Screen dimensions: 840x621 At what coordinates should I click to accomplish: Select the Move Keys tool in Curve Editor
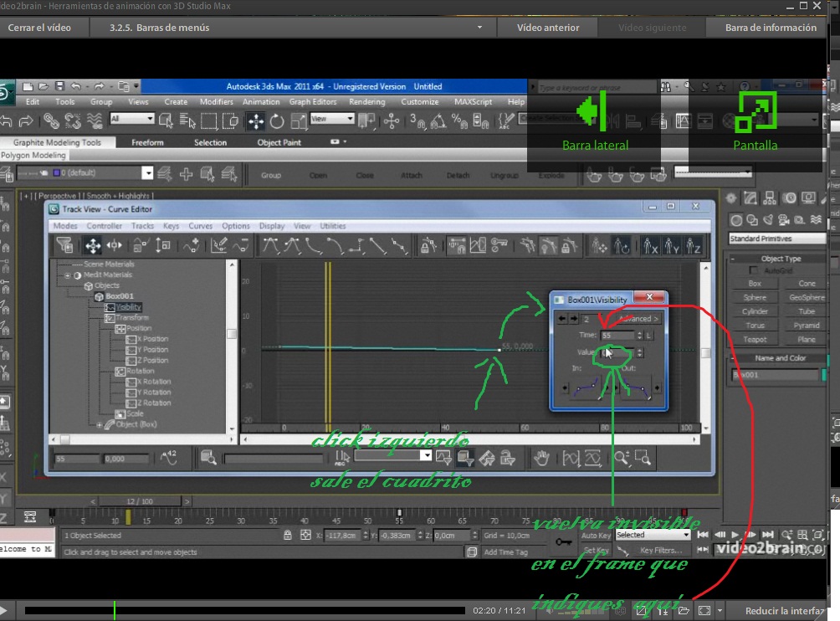coord(93,246)
